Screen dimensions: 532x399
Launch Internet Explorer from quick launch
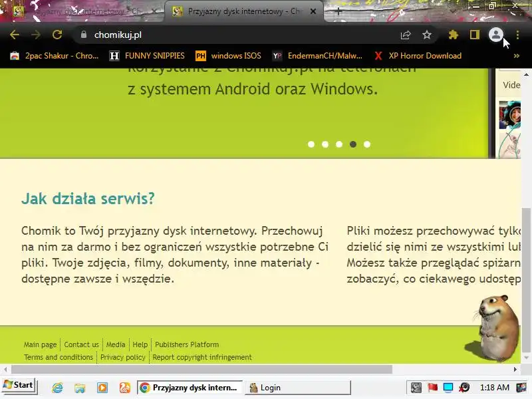pyautogui.click(x=58, y=388)
